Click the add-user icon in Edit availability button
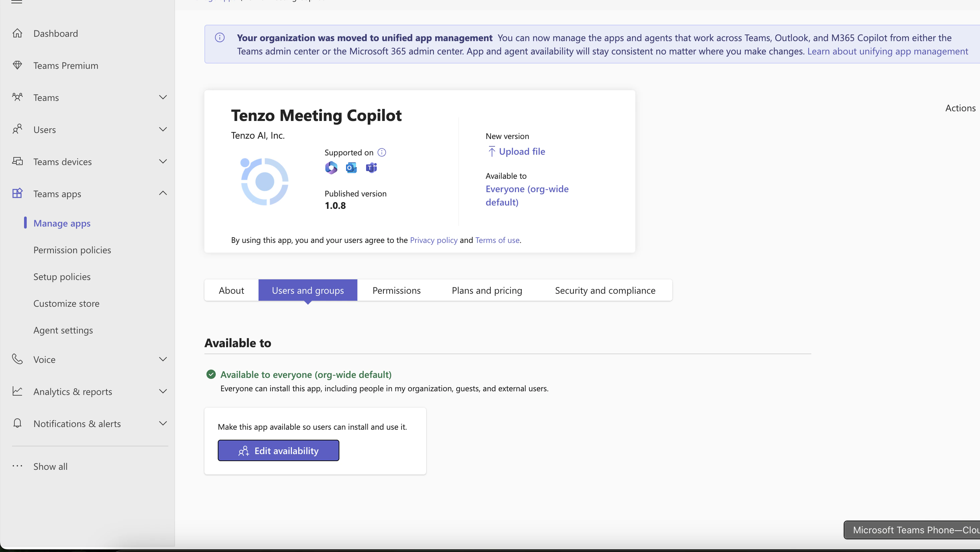Viewport: 980px width, 552px height. tap(243, 451)
